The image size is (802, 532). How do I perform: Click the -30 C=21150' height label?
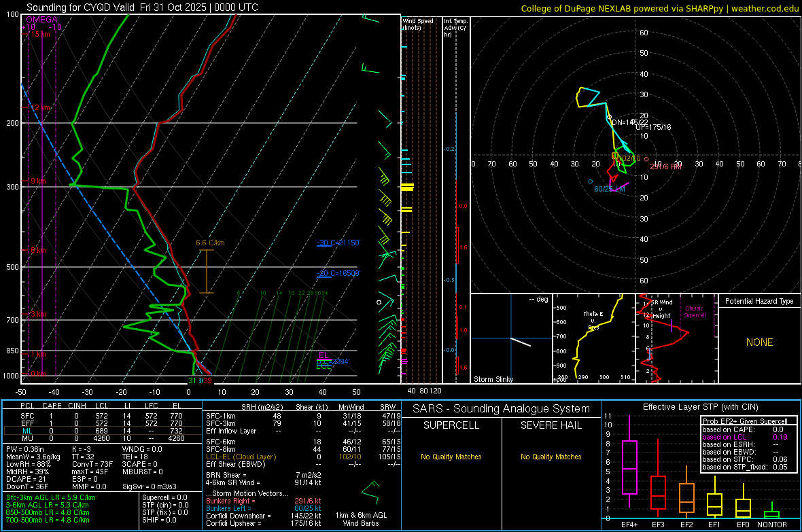(338, 243)
